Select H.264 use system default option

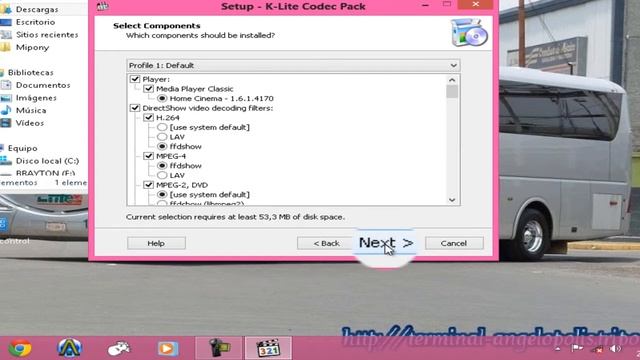162,127
